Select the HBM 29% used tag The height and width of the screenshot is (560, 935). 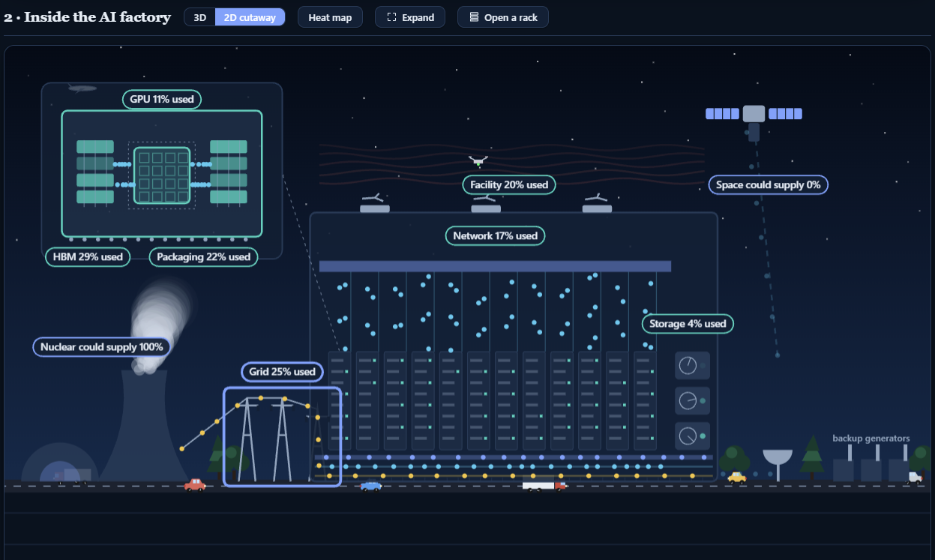pos(88,256)
